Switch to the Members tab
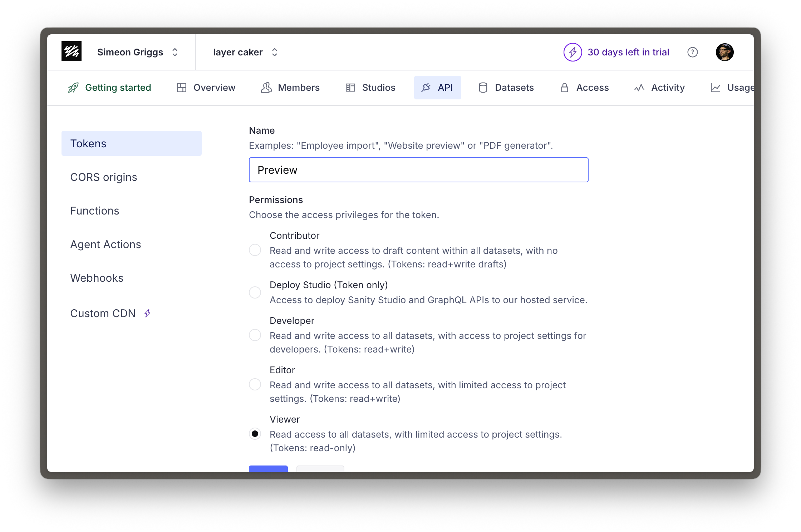 (290, 88)
